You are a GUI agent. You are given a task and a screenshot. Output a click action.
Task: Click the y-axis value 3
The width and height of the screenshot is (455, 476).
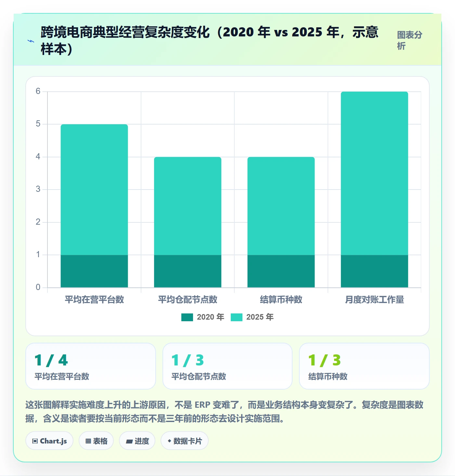coord(38,189)
